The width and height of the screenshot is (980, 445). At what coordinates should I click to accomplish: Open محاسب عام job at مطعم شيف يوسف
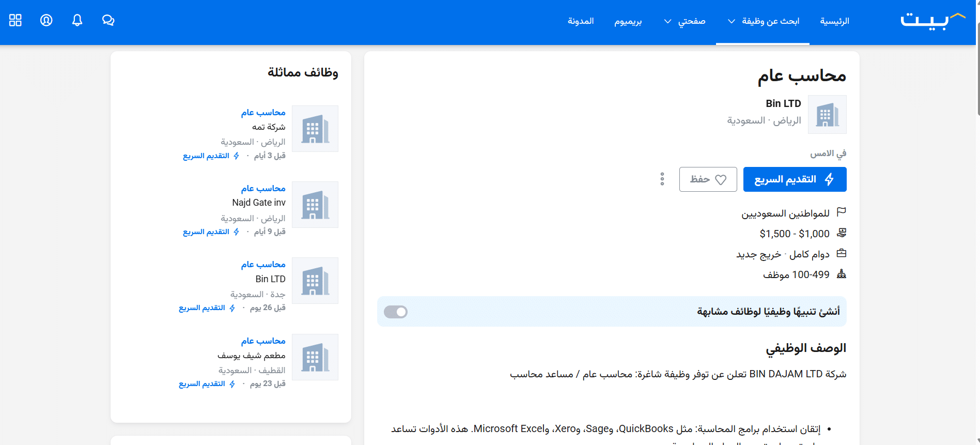click(x=263, y=341)
